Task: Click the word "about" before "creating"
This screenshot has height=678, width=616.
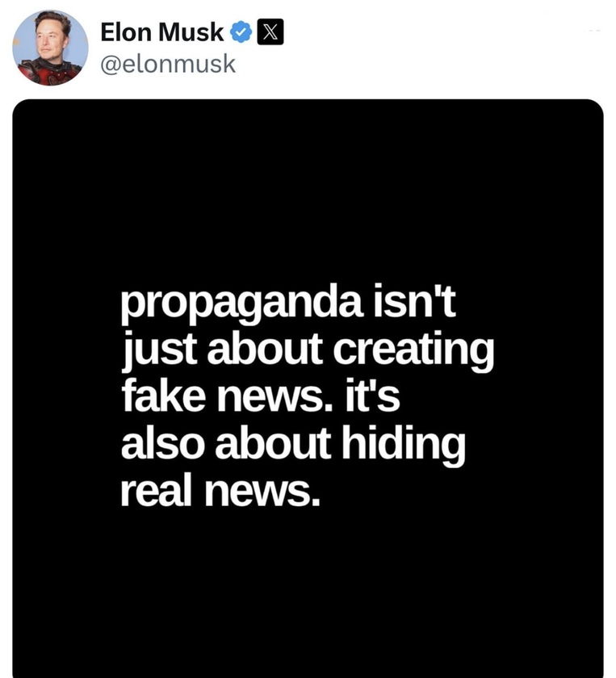Action: (265, 347)
